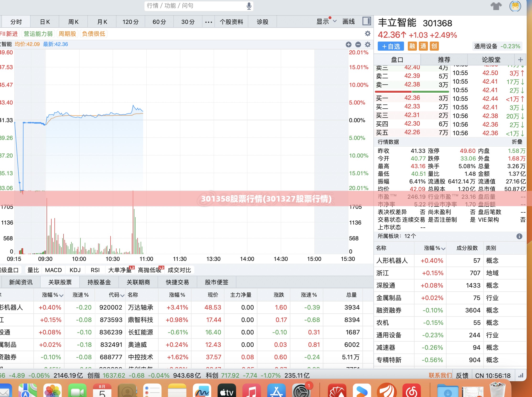The height and width of the screenshot is (397, 532).
Task: Click the 画线 drawing button
Action: coord(349,21)
